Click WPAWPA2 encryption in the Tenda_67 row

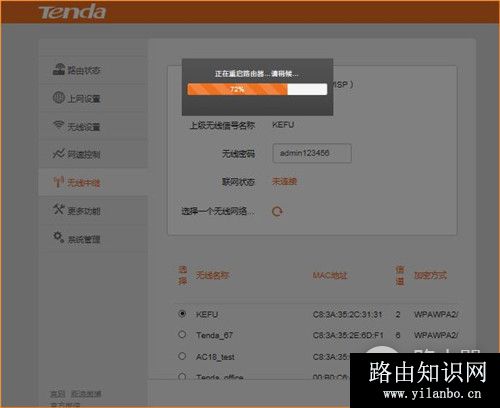click(x=436, y=335)
